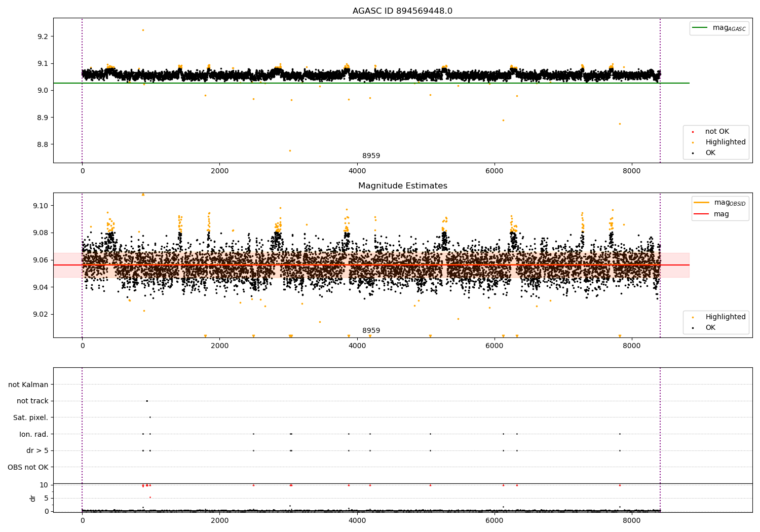Select the orange outlier point near 9.22 magnitude
Viewport: 760px width, 532px height.
click(143, 30)
